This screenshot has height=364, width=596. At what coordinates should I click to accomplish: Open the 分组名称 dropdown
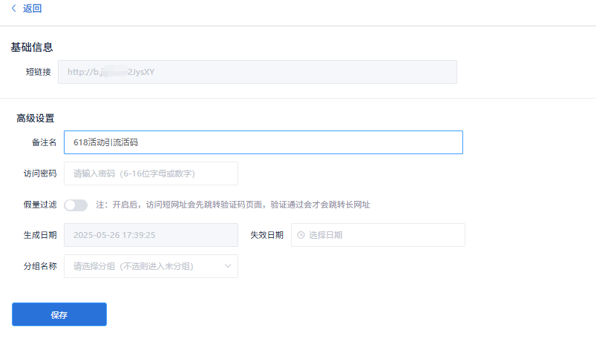point(151,266)
